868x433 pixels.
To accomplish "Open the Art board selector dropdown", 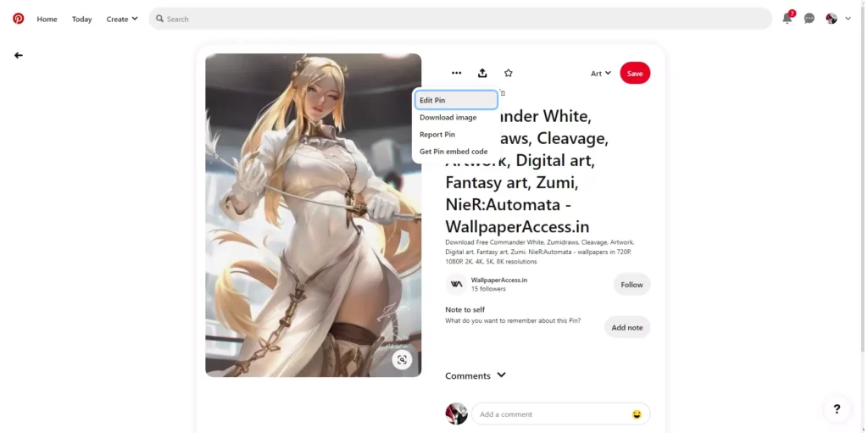I will 601,73.
